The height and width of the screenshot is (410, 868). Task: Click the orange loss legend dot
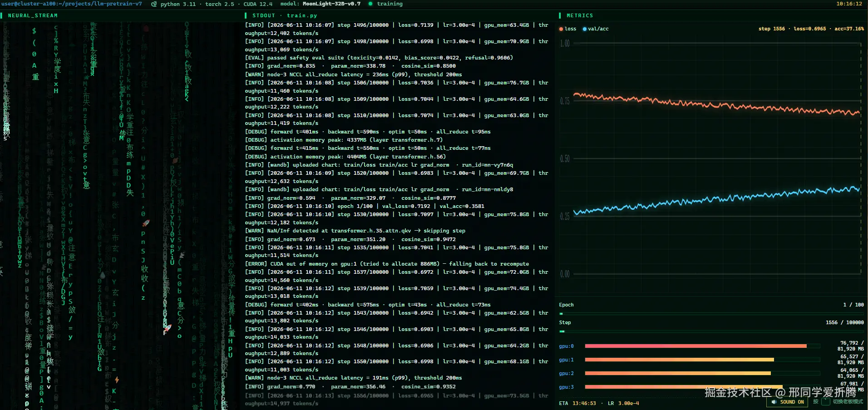(x=561, y=29)
